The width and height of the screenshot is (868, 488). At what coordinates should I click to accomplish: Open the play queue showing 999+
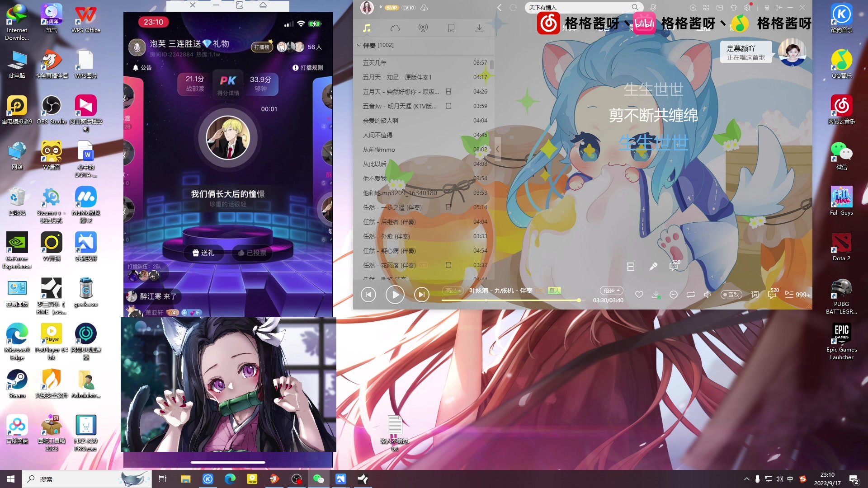(x=797, y=295)
